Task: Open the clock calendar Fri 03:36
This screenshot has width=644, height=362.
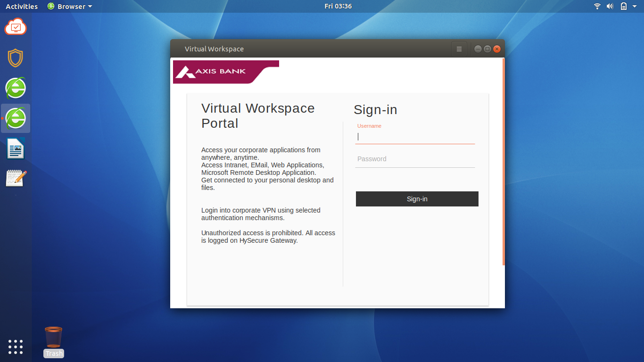Action: 338,6
